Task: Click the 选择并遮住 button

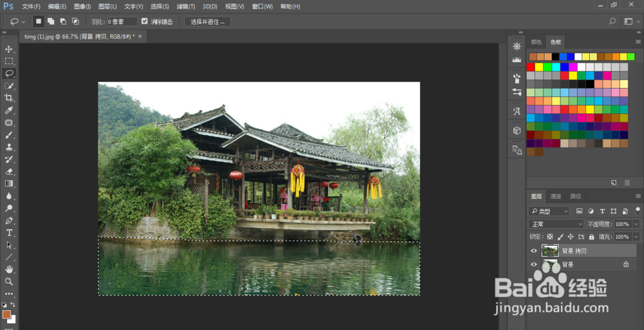Action: click(x=207, y=22)
